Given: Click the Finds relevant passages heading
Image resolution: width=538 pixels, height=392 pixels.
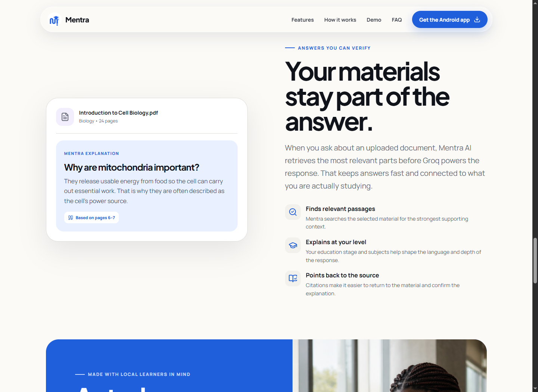Looking at the screenshot, I should pyautogui.click(x=340, y=209).
